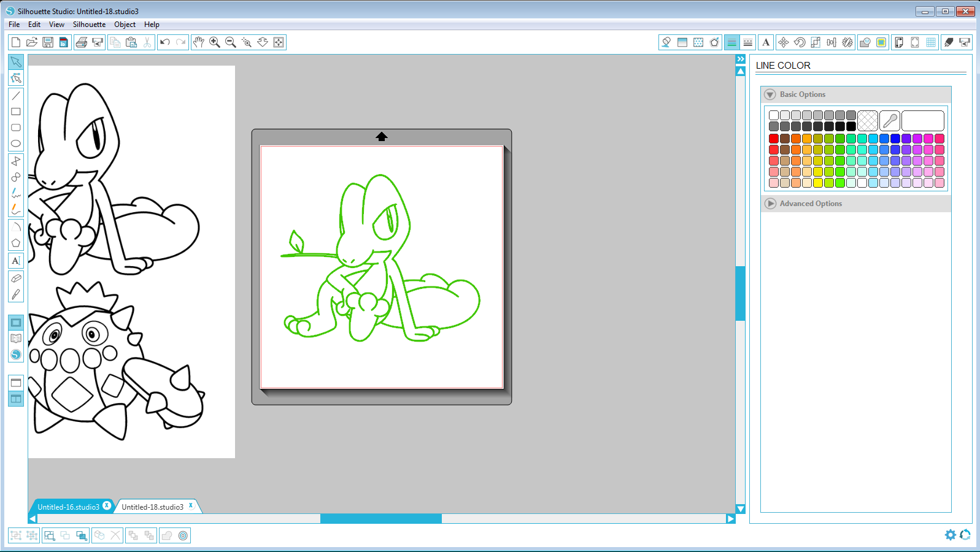Open the Line Style panel icon
Image resolution: width=980 pixels, height=552 pixels.
click(748, 42)
